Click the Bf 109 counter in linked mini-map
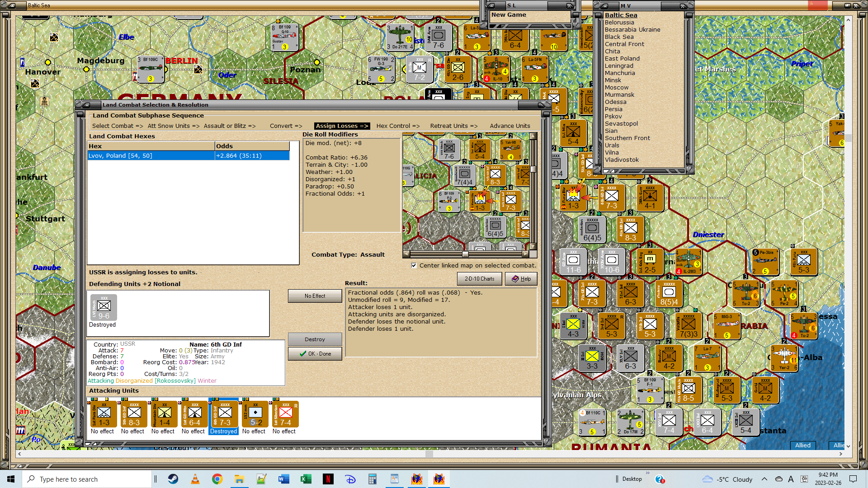The width and height of the screenshot is (868, 488). (448, 201)
